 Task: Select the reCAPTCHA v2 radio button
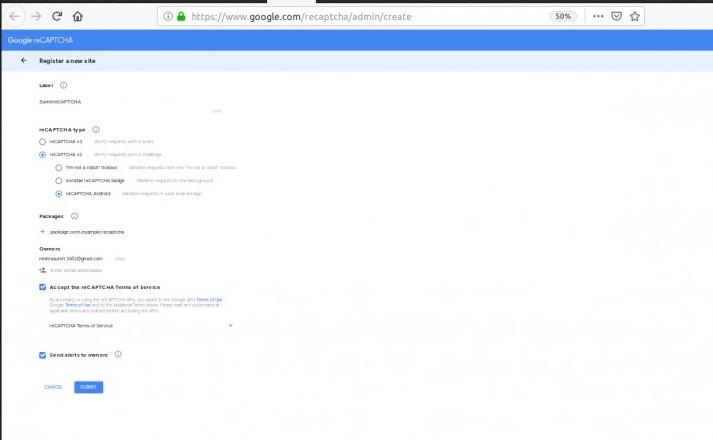[42, 155]
